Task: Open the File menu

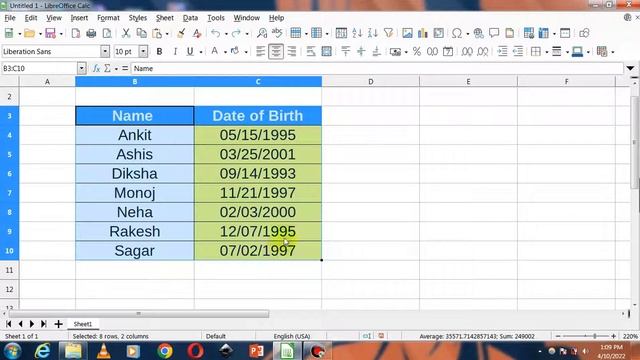Action: 10,18
